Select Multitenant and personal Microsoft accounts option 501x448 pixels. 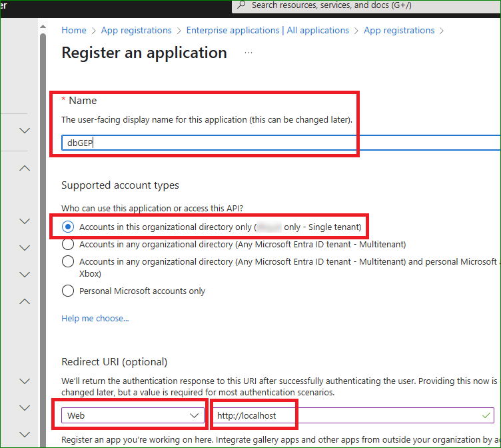[68, 262]
